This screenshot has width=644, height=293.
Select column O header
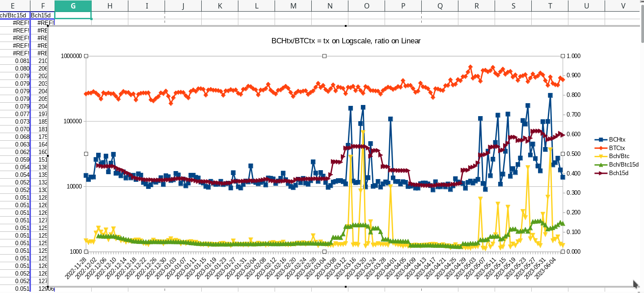(366, 6)
